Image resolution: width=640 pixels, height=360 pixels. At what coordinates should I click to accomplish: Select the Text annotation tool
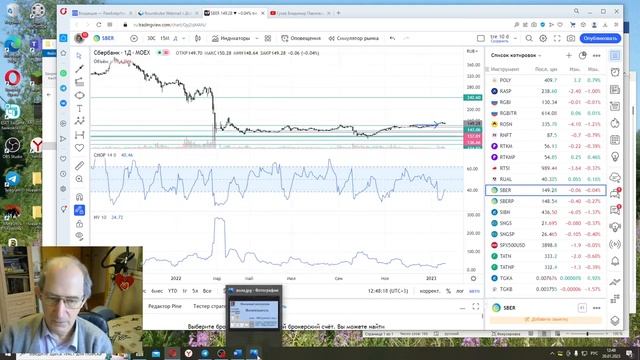[x=80, y=109]
